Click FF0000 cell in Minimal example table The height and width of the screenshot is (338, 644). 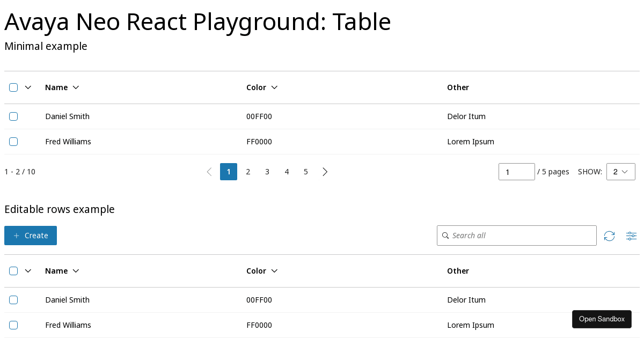coord(259,142)
